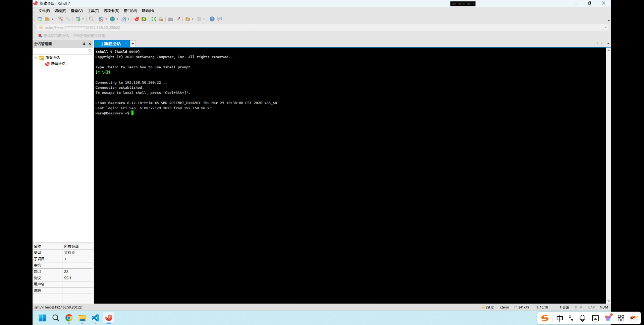The image size is (644, 325).
Task: Open Help via the blue question icon
Action: 212,19
